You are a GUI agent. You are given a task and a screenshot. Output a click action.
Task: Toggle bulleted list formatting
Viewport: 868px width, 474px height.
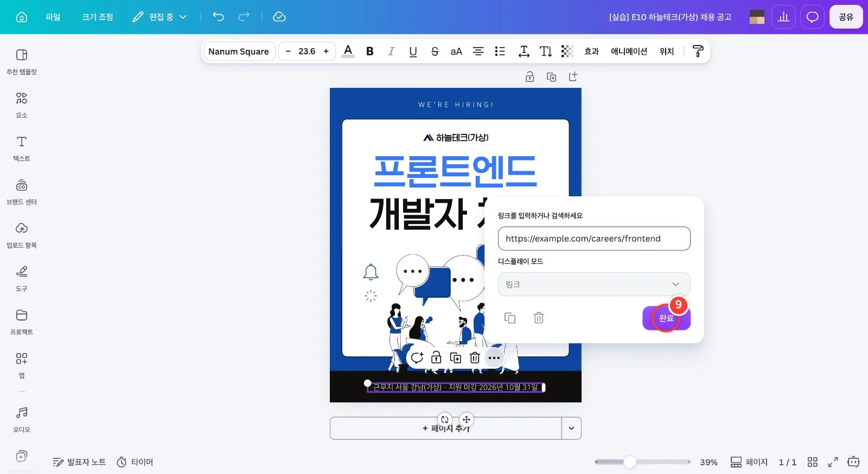pos(500,51)
